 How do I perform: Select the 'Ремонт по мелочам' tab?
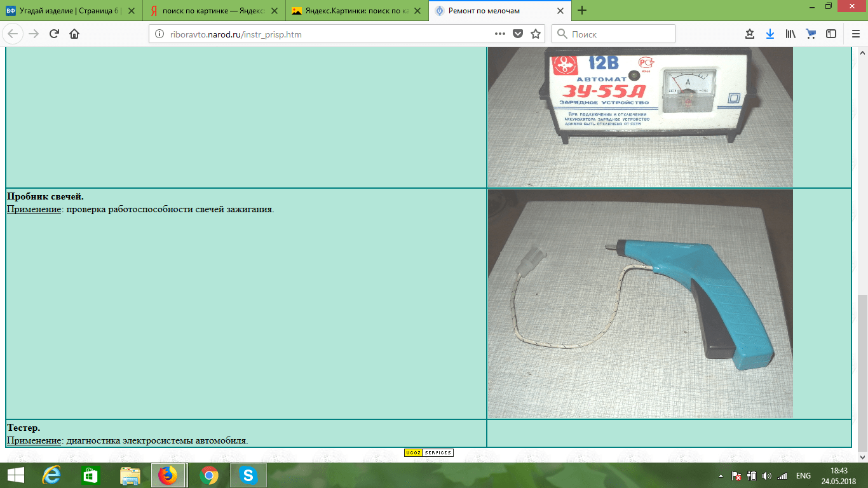pyautogui.click(x=499, y=11)
